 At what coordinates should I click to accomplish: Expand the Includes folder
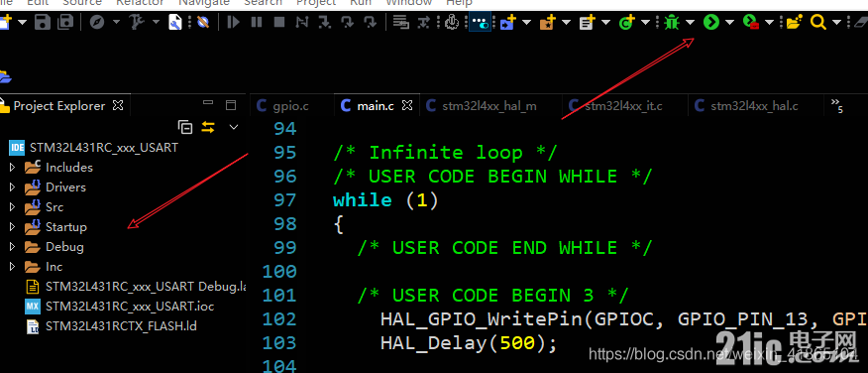pyautogui.click(x=12, y=167)
